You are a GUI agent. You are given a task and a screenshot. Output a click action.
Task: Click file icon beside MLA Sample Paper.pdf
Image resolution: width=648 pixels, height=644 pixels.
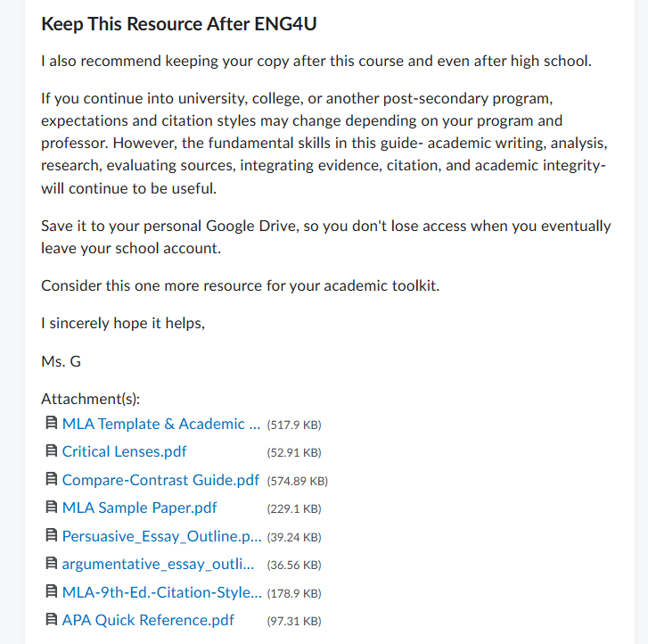tap(51, 508)
